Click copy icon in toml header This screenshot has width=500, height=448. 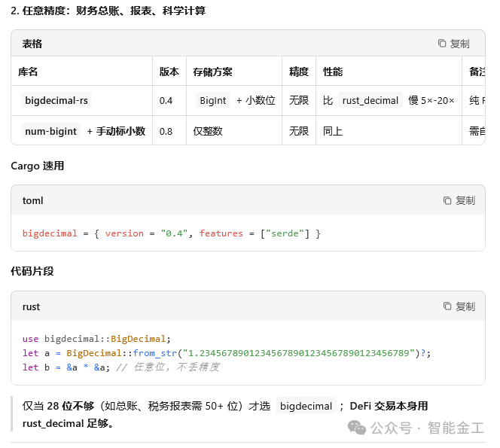(x=447, y=200)
